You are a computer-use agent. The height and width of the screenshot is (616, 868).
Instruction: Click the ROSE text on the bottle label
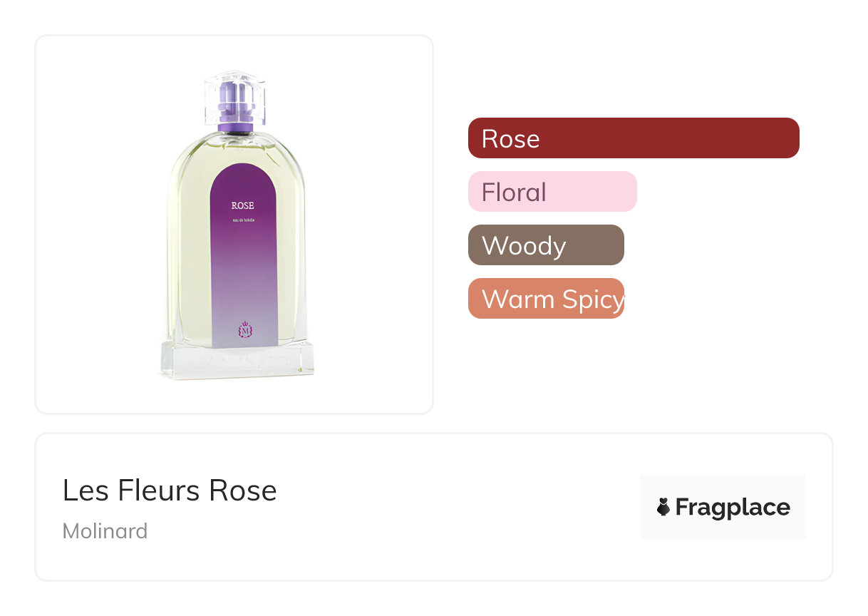(x=243, y=205)
